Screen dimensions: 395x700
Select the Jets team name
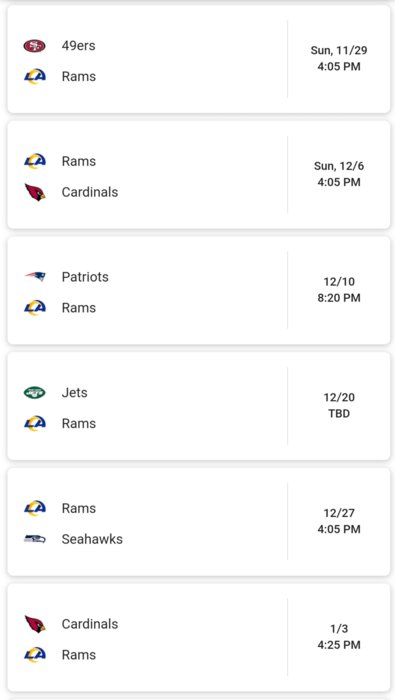click(75, 392)
